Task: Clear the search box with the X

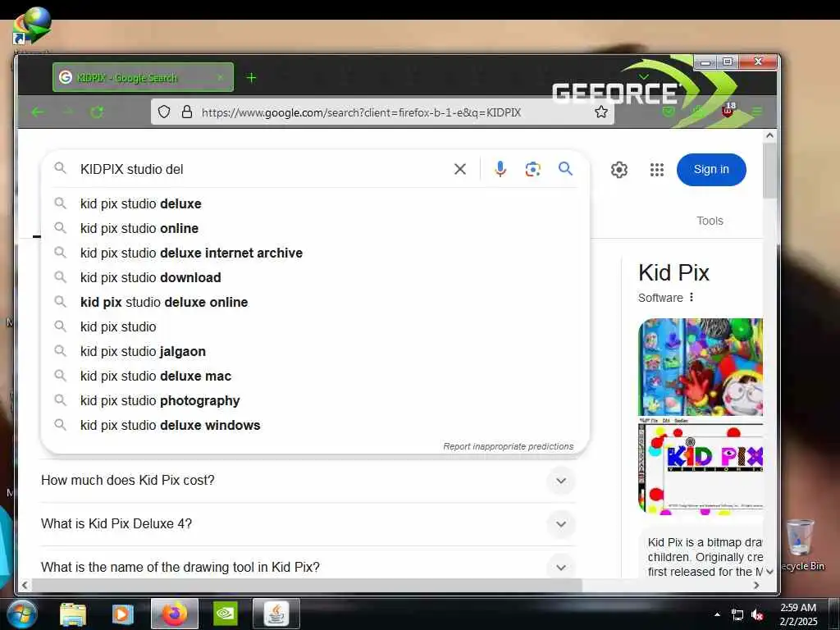Action: point(459,169)
